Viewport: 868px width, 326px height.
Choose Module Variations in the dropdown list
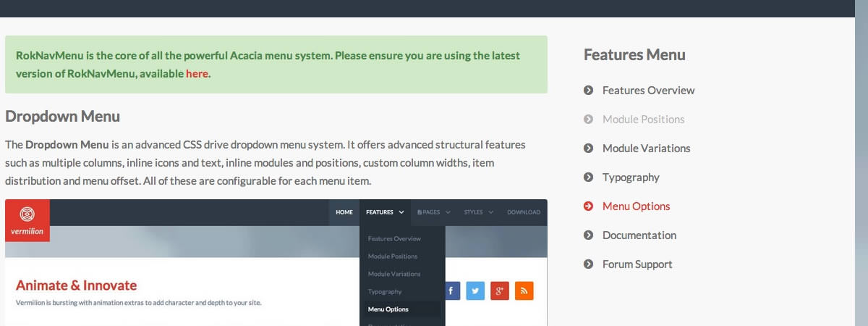click(394, 274)
